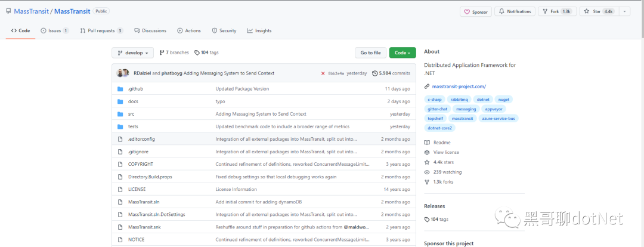Click the file icon for .editorconfig
Viewport: 644px width, 247px height.
click(120, 140)
